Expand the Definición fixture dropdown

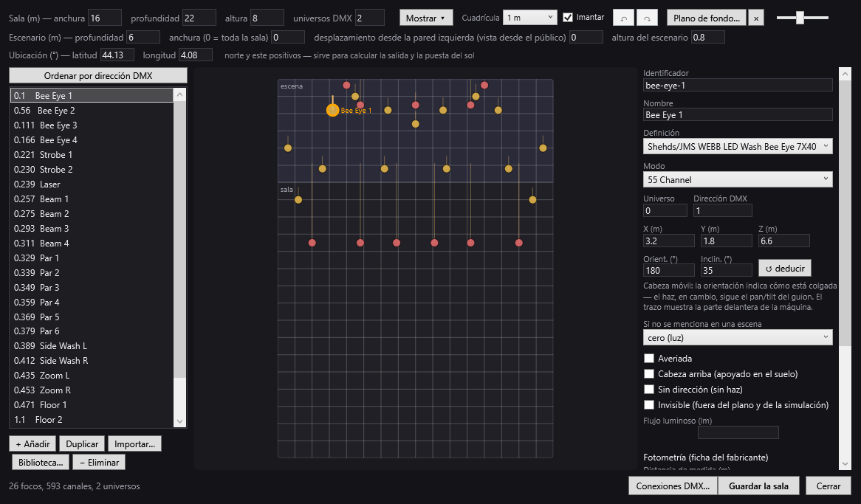[x=738, y=147]
